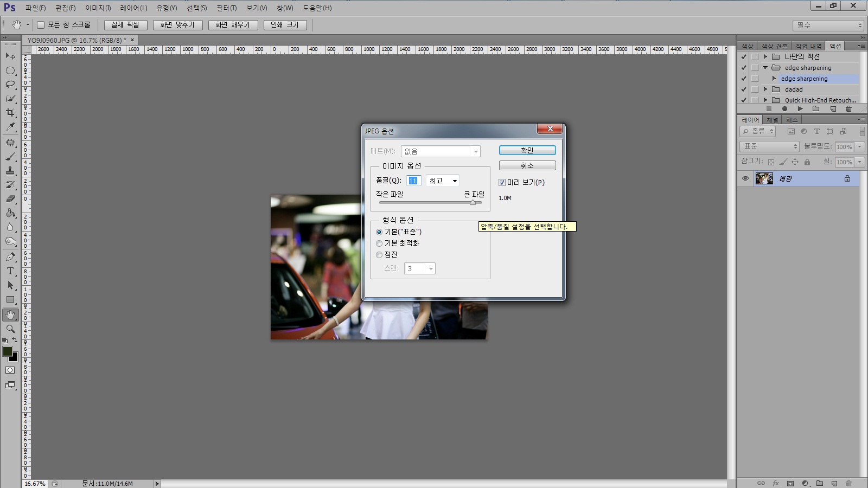The height and width of the screenshot is (488, 868).
Task: Open the Filter menu
Action: click(226, 8)
